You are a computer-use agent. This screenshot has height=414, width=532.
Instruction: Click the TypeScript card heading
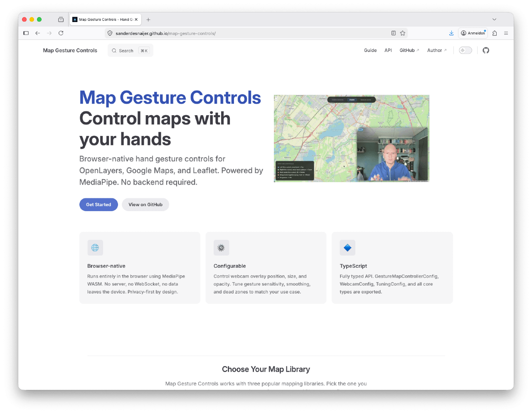point(353,266)
